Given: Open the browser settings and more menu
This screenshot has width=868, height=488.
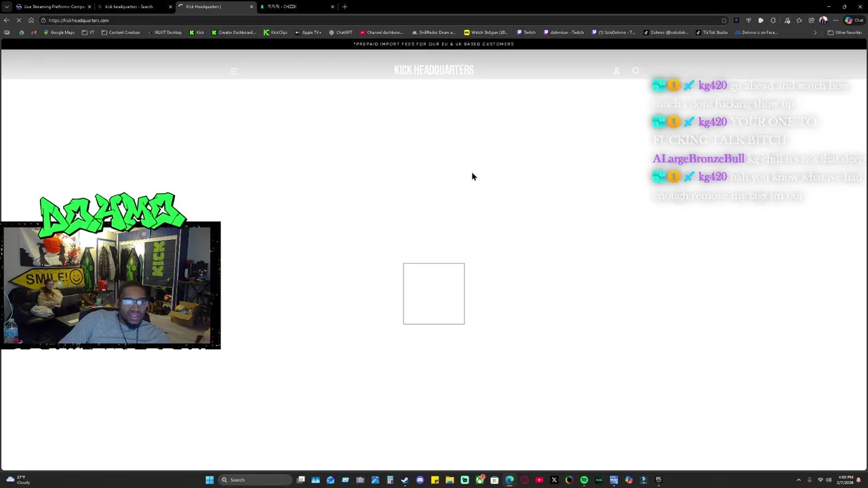Looking at the screenshot, I should [835, 20].
